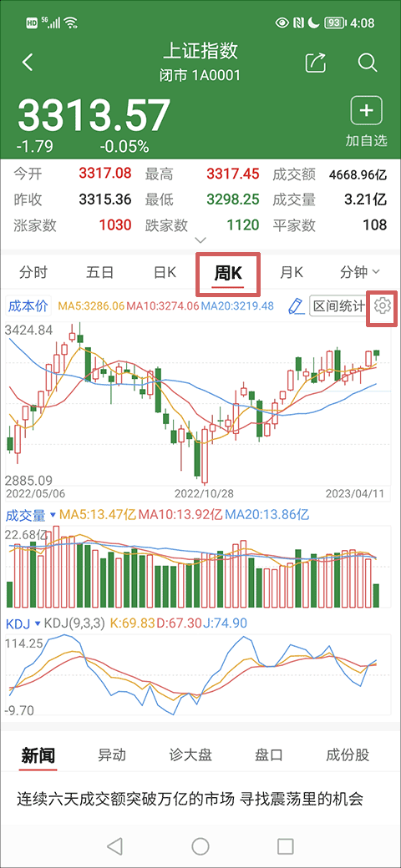Open the 成份股 tab
Image resolution: width=401 pixels, height=868 pixels.
click(348, 754)
